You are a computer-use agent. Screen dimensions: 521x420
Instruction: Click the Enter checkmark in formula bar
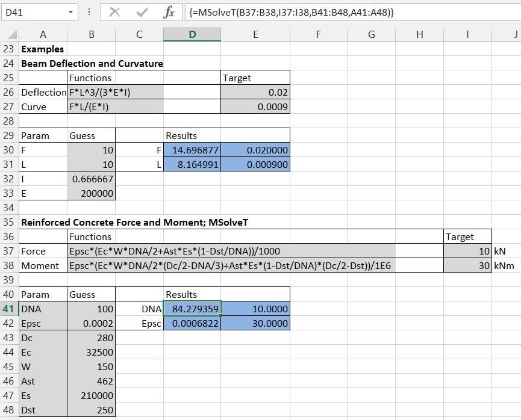(x=142, y=13)
